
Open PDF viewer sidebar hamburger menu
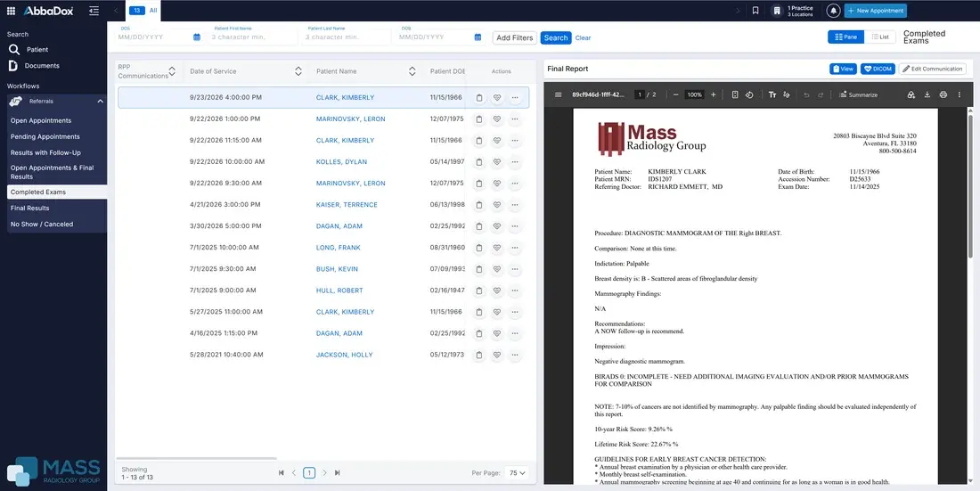[558, 94]
